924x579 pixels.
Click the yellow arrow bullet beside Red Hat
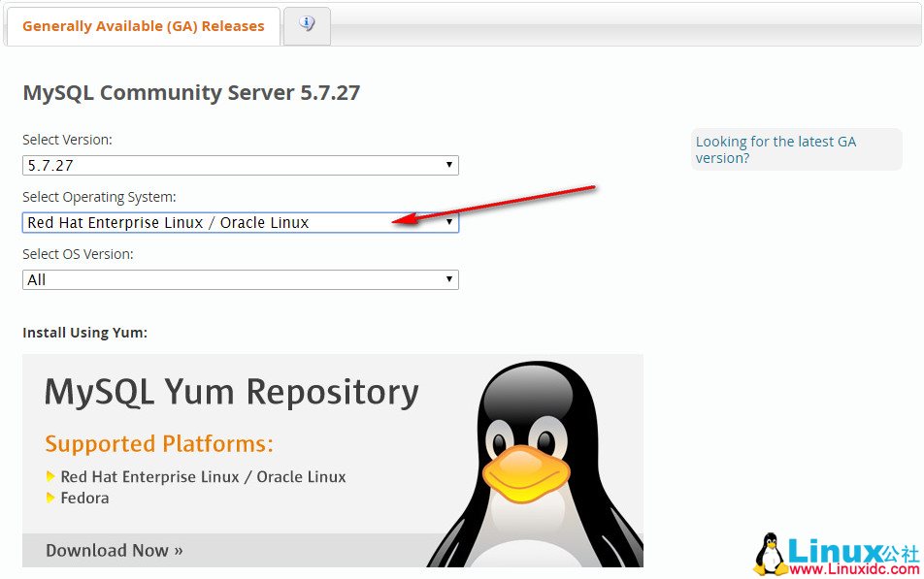(x=50, y=477)
